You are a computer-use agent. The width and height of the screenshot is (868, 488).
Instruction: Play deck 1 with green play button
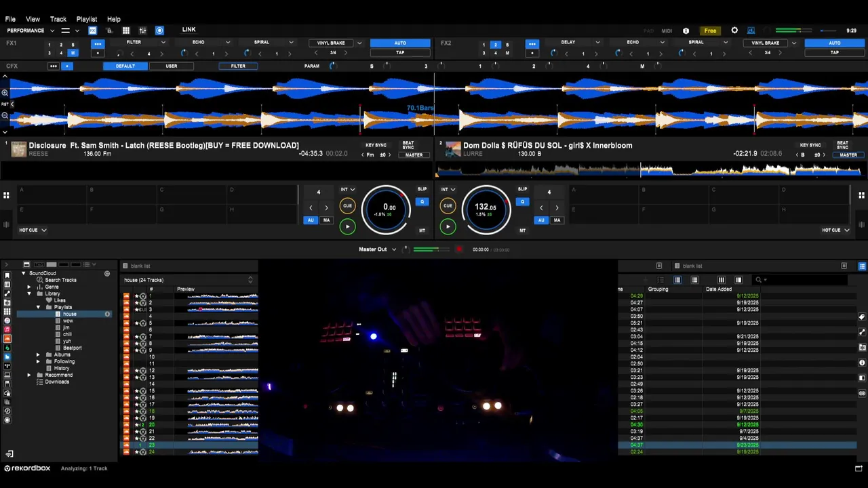(x=347, y=227)
